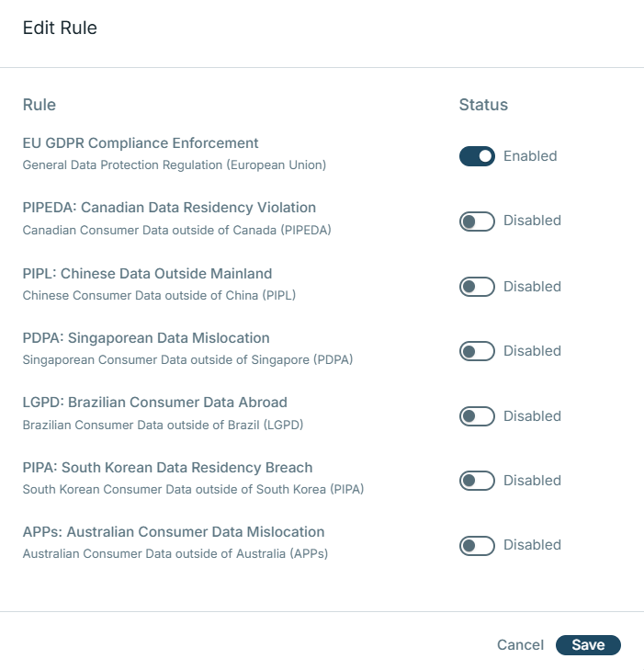Toggle the PIPA South Korean Data rule
Viewport: 644px width, 670px height.
point(477,481)
